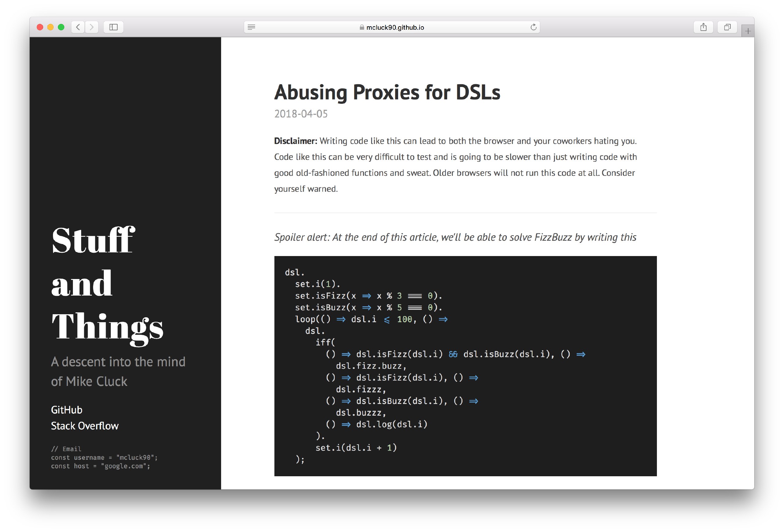
Task: Open the GitHub sidebar link
Action: pyautogui.click(x=66, y=410)
